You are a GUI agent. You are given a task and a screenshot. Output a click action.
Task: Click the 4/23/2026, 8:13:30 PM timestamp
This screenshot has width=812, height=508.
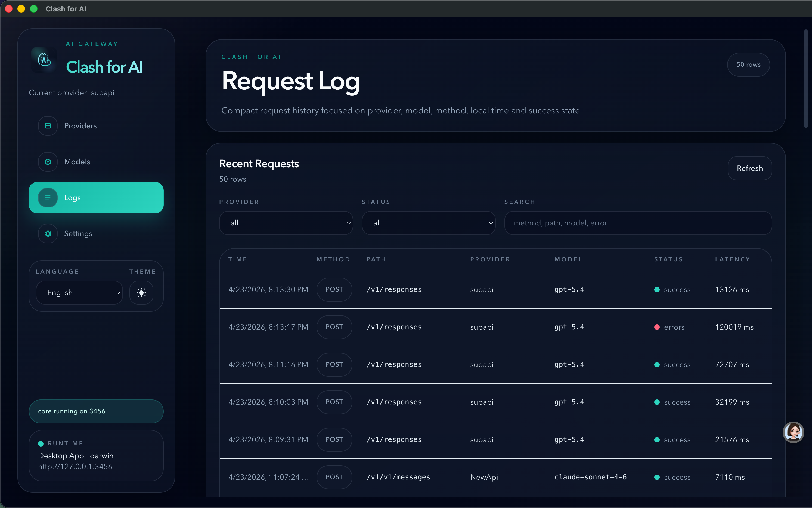(268, 289)
